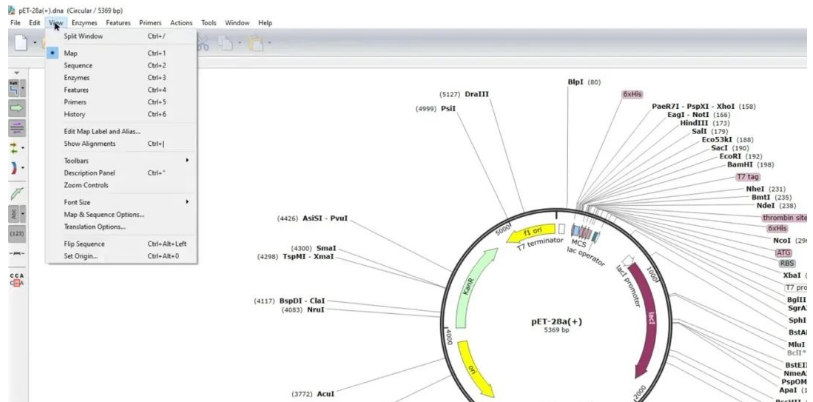Click the AcuI enzyme site label
This screenshot has width=813, height=402.
[x=326, y=394]
